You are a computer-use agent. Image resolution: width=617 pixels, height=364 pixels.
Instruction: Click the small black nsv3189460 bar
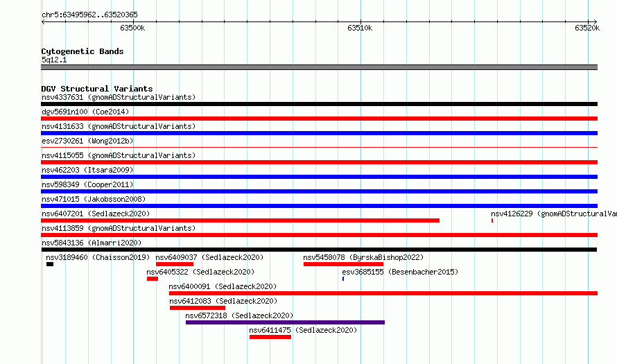pos(50,264)
